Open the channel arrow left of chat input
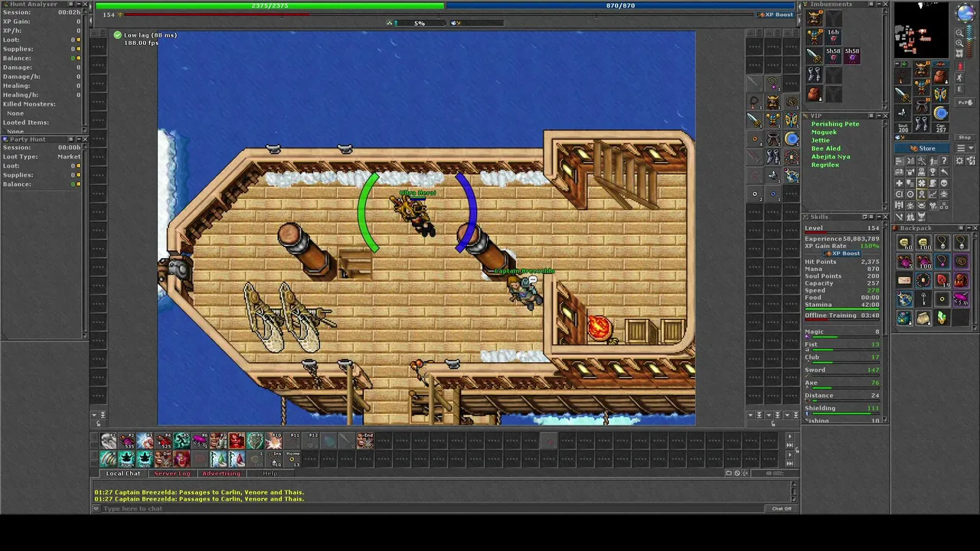The width and height of the screenshot is (980, 551). click(x=96, y=509)
